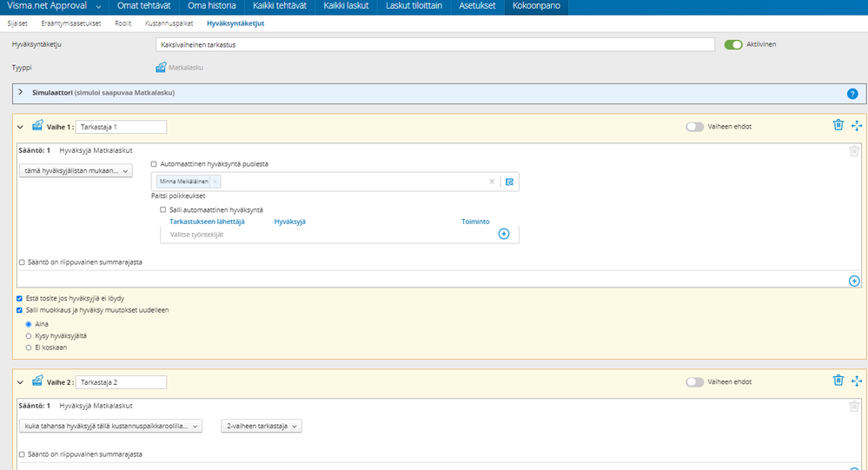Open approver search icon next to Minna Meikäläinen field
The image size is (868, 470).
point(509,182)
